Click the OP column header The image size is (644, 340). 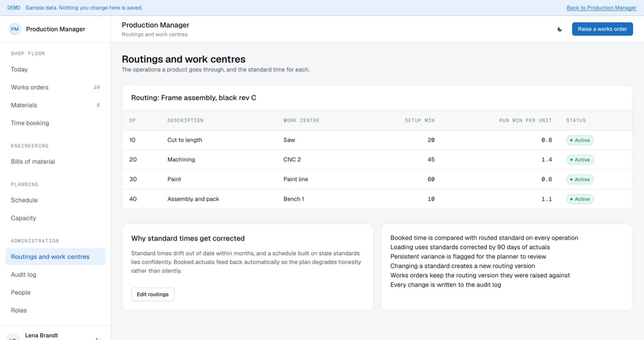click(132, 120)
